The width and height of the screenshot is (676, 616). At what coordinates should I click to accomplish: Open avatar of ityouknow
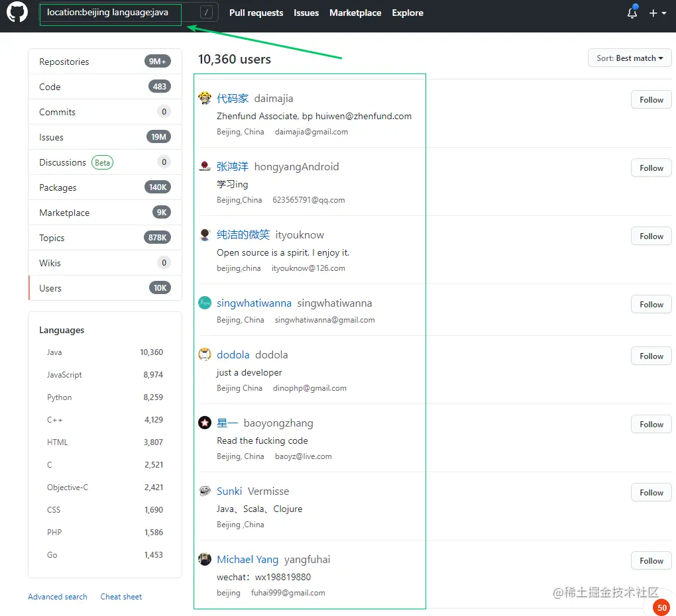205,234
